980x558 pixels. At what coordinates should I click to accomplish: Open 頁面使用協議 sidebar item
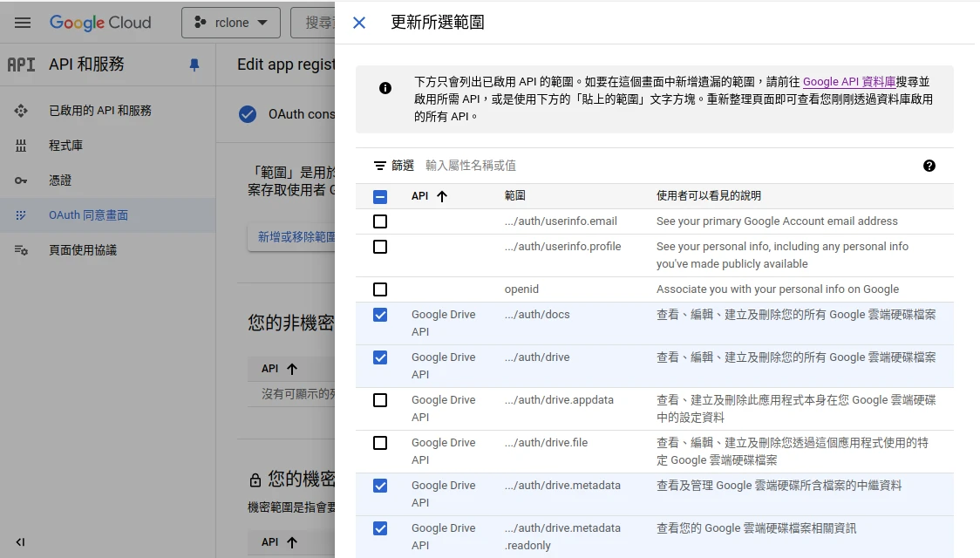[x=82, y=250]
